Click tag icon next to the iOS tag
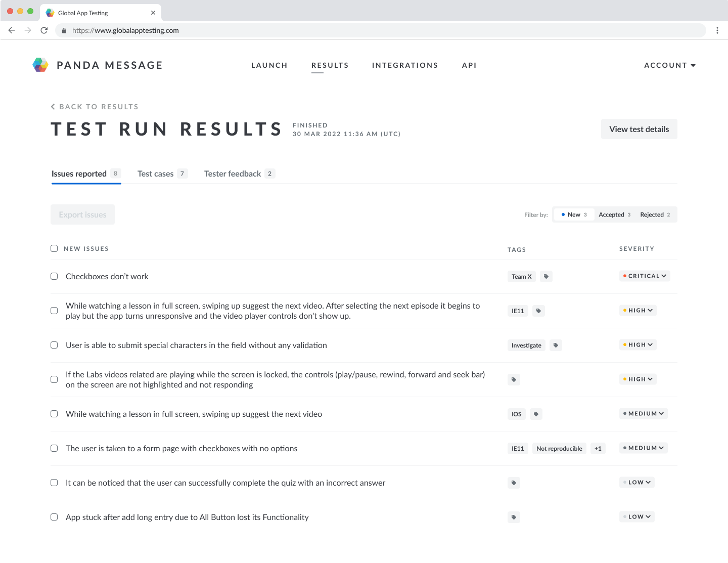 pyautogui.click(x=536, y=414)
